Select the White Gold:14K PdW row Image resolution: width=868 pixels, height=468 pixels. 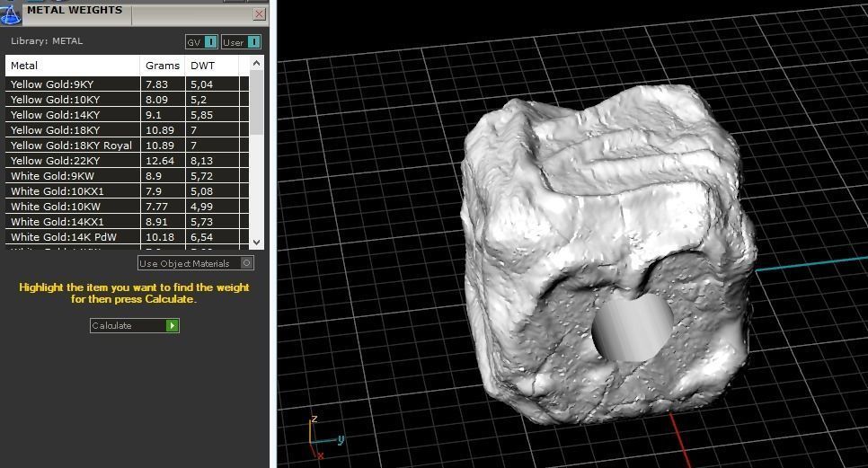coord(128,237)
